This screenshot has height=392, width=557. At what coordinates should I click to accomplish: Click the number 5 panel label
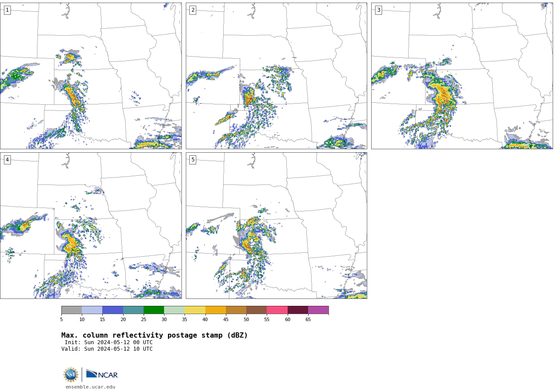click(x=193, y=160)
